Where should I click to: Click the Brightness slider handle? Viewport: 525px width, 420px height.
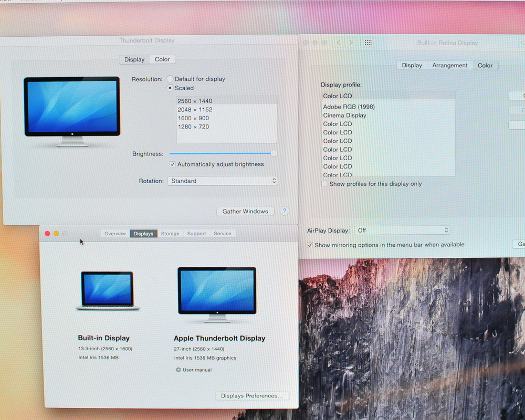[x=274, y=153]
